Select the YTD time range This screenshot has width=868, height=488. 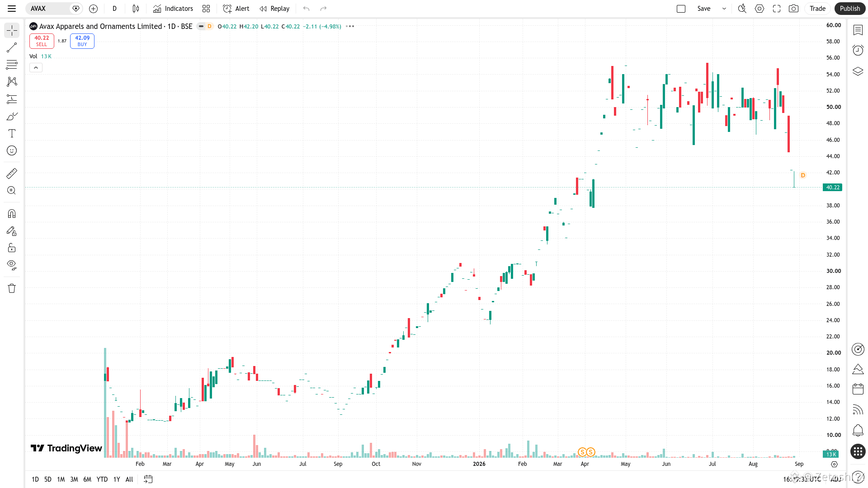(102, 479)
